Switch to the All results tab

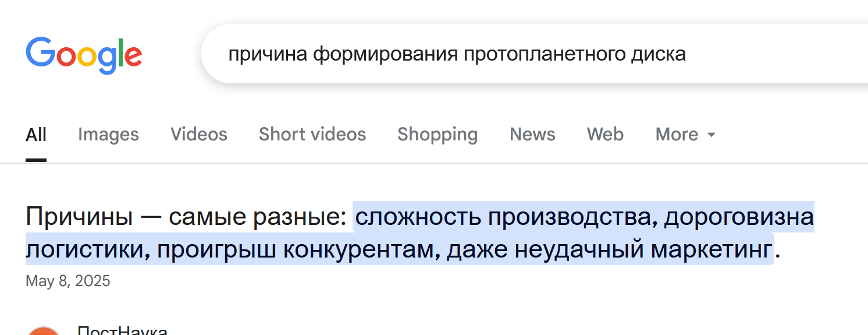coord(36,135)
